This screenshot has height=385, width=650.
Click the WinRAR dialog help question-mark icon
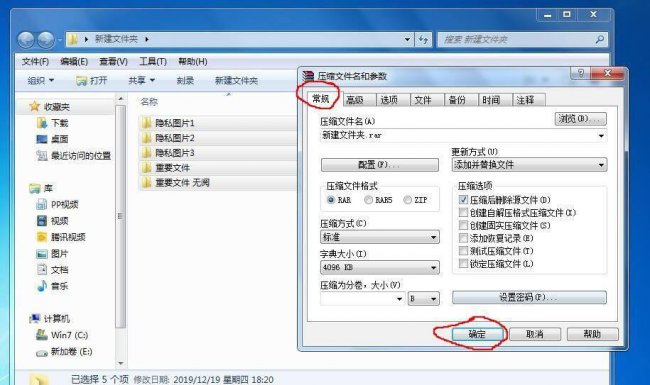point(580,74)
